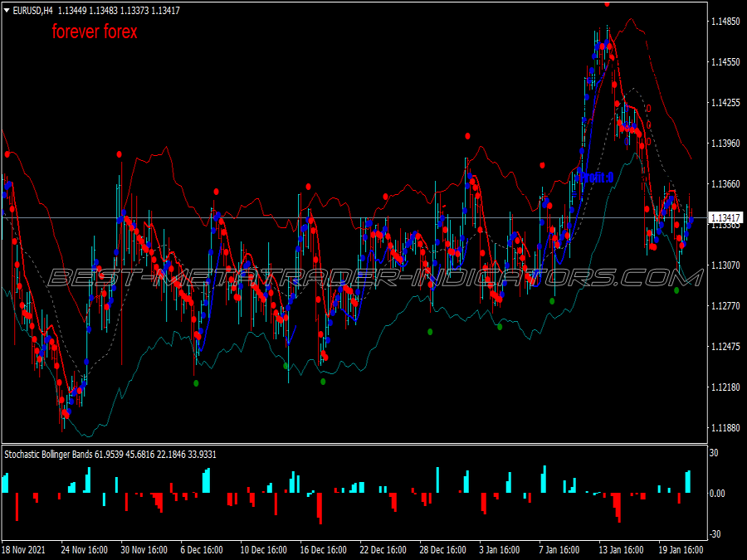Image resolution: width=747 pixels, height=560 pixels.
Task: Click the 1.14850 price scale label
Action: coord(725,22)
